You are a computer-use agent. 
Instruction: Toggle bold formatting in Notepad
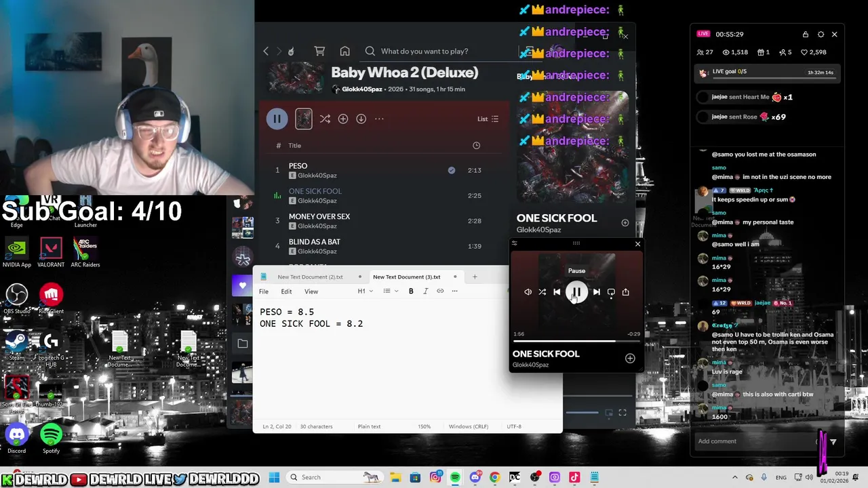click(x=411, y=291)
